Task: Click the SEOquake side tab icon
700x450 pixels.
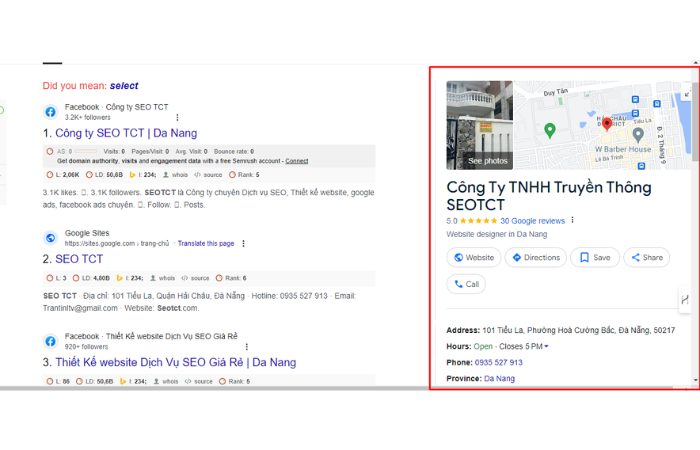Action: coord(685,300)
